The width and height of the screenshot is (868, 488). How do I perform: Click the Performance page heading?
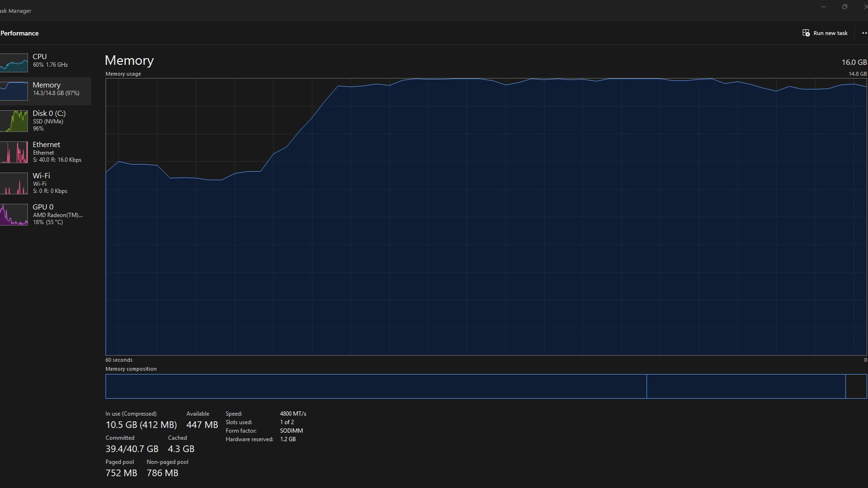[x=19, y=33]
